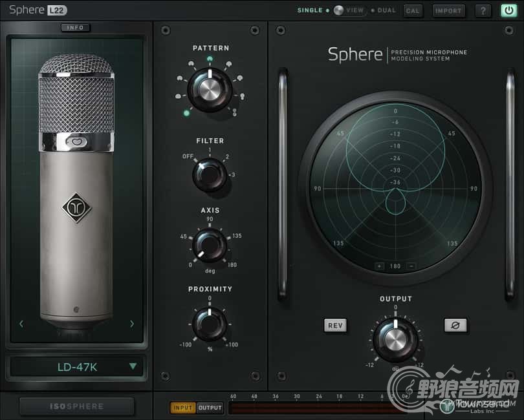Zoom out polar display with minus button
Image resolution: width=524 pixels, height=420 pixels.
[x=411, y=266]
